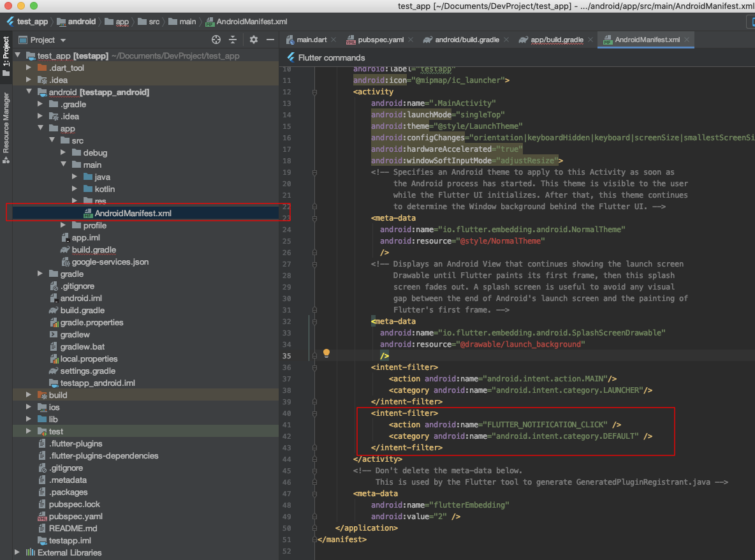The image size is (755, 560).
Task: Switch to the pubspec.yaml tab
Action: [381, 40]
